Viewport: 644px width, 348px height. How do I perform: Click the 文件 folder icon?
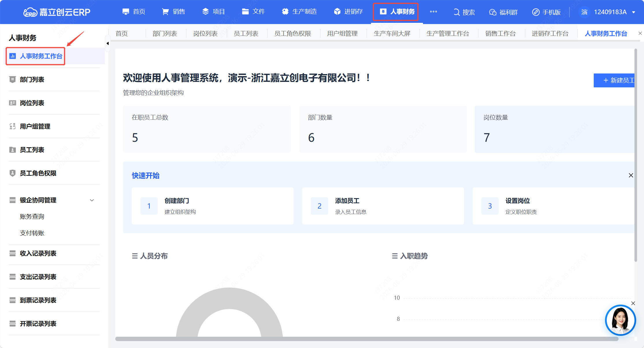[245, 12]
